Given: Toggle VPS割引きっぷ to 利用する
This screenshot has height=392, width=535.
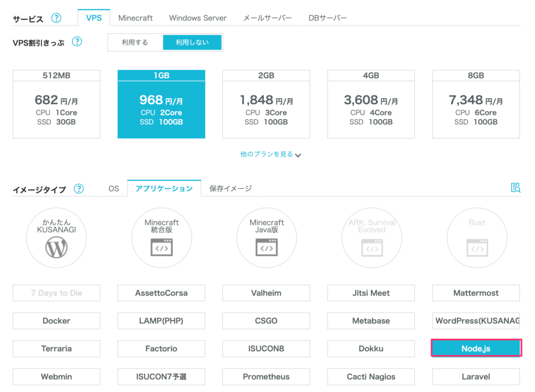Looking at the screenshot, I should click(x=135, y=42).
